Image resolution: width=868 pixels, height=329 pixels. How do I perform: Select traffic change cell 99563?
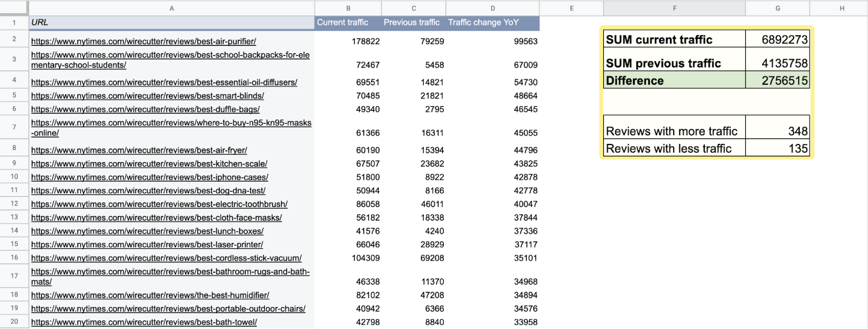coord(493,40)
